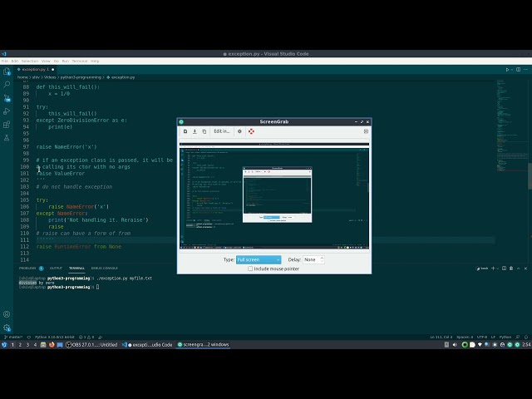Maximize the terminal panel with the chevron
532x399 pixels.
519,268
